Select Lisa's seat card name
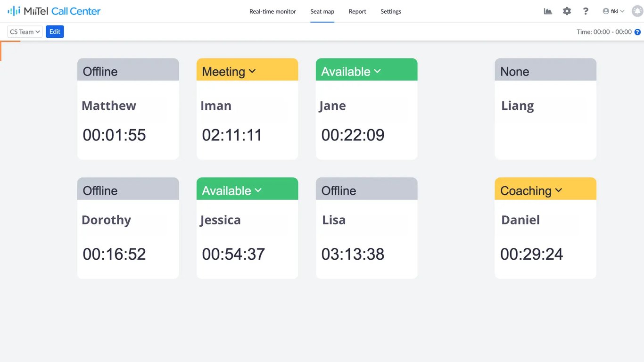 [334, 220]
